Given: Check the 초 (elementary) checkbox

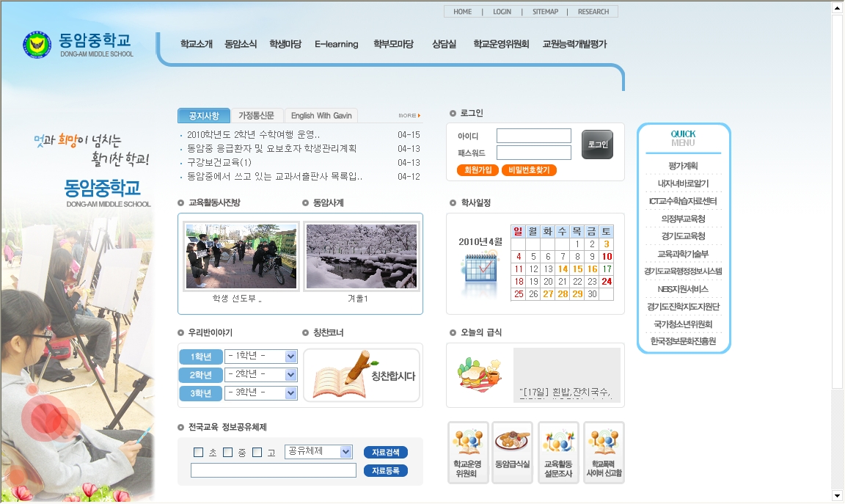Looking at the screenshot, I should click(199, 452).
